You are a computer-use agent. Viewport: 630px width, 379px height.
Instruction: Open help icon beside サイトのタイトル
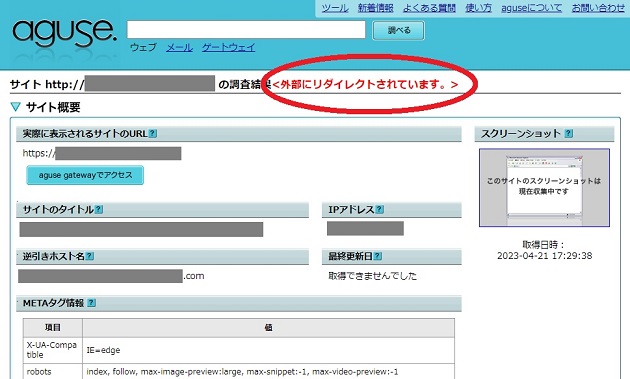(x=99, y=209)
